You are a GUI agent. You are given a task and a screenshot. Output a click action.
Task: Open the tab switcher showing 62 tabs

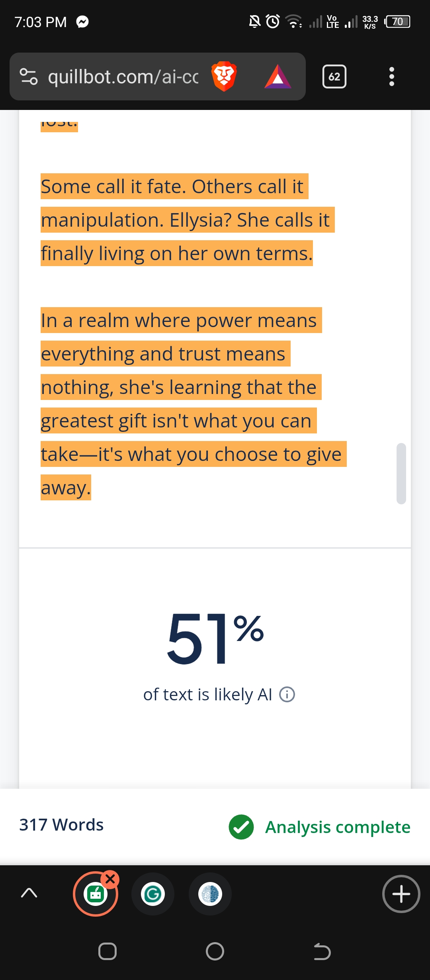334,76
